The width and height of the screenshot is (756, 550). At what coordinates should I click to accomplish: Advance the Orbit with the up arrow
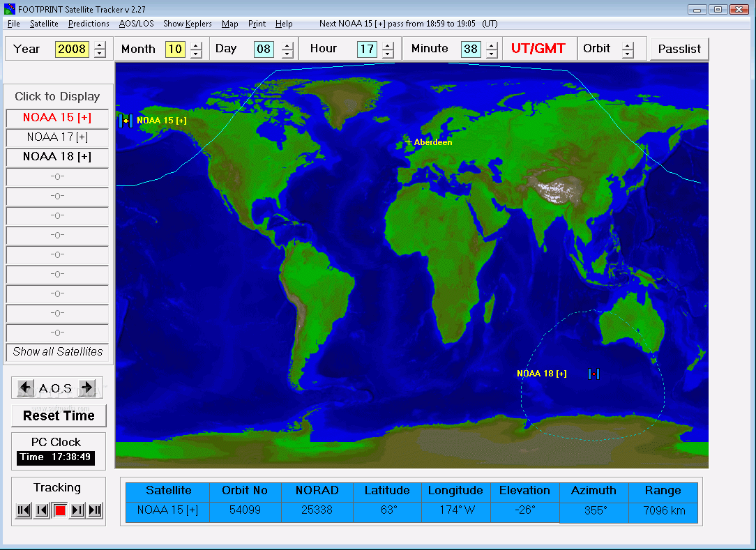coord(627,45)
